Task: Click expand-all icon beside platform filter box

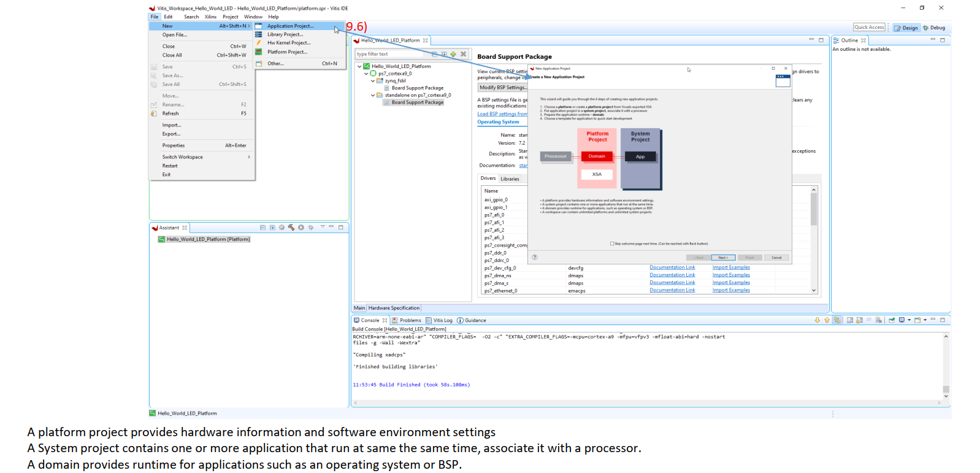Action: [x=444, y=54]
